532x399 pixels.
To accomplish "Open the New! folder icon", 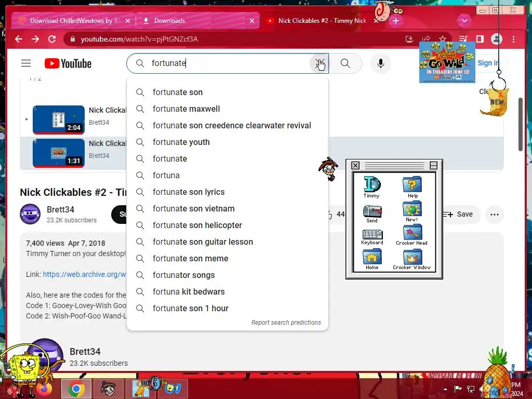I will tap(412, 211).
